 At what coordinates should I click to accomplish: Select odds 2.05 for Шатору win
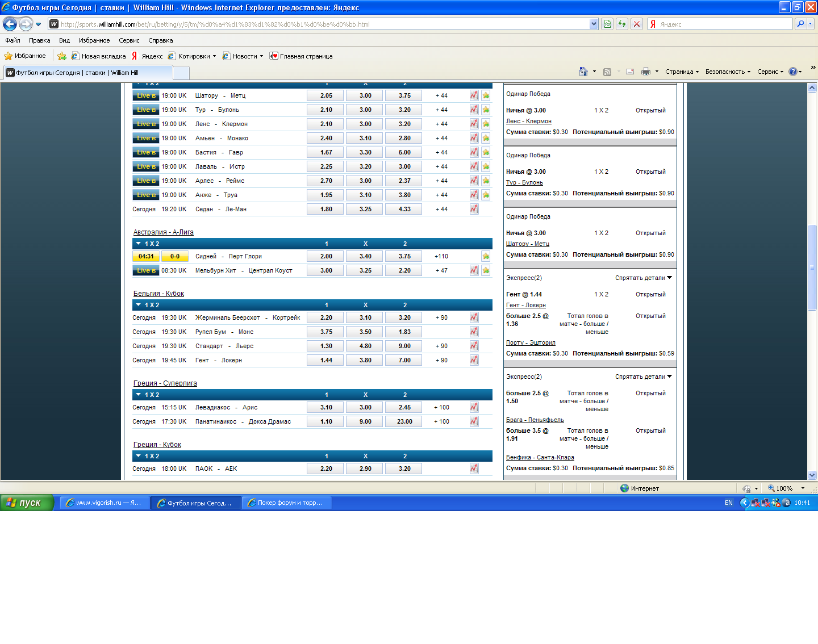(x=326, y=95)
